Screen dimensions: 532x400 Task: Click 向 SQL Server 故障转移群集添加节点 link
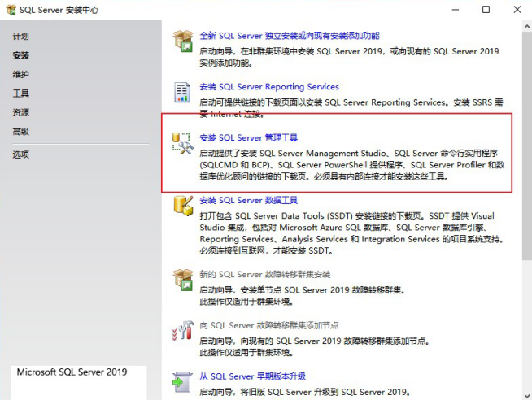pos(269,325)
